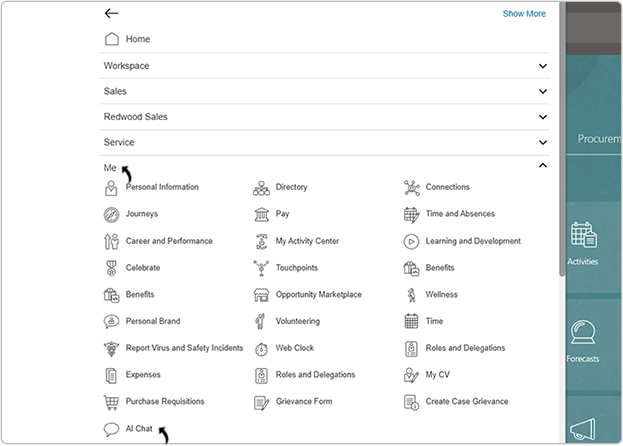This screenshot has width=623, height=446.
Task: Open the Journeys menu item
Action: tap(141, 214)
